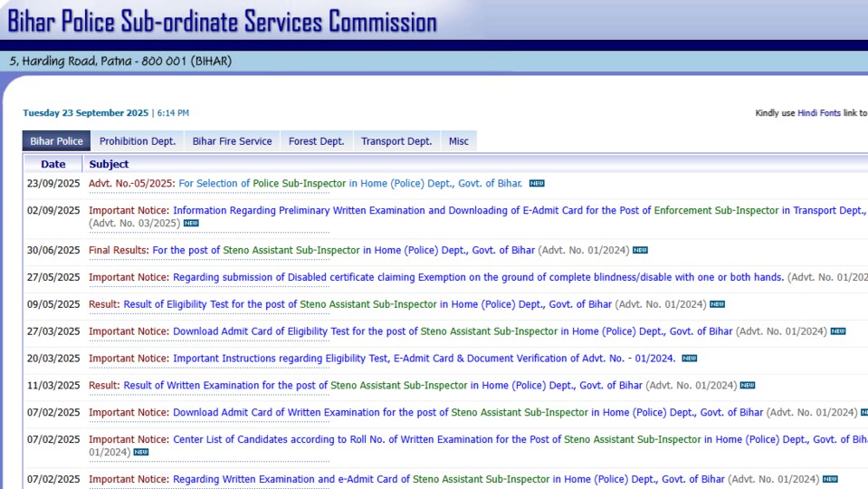Click NEW badge on Important Instructions row

[689, 359]
